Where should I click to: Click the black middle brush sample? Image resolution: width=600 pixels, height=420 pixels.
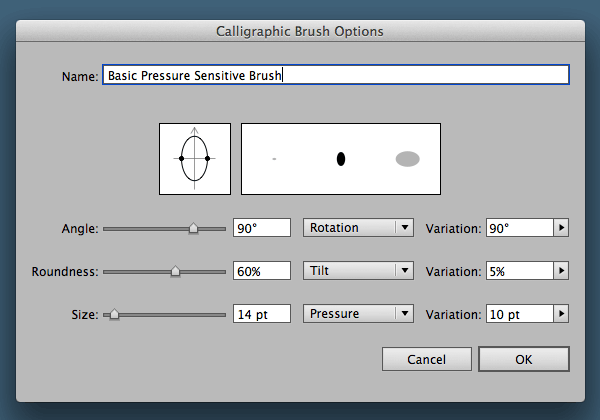pos(341,159)
